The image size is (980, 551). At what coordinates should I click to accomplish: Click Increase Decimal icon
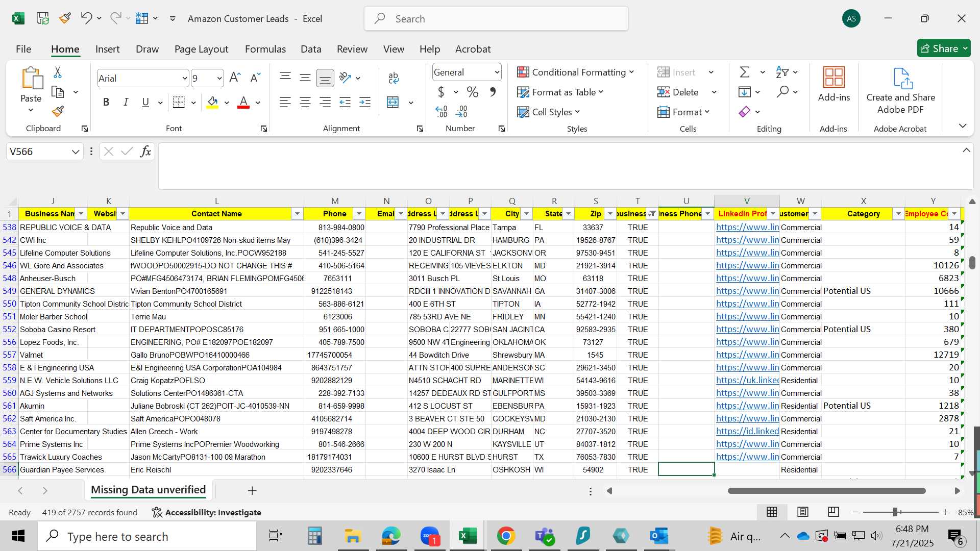[x=442, y=111]
